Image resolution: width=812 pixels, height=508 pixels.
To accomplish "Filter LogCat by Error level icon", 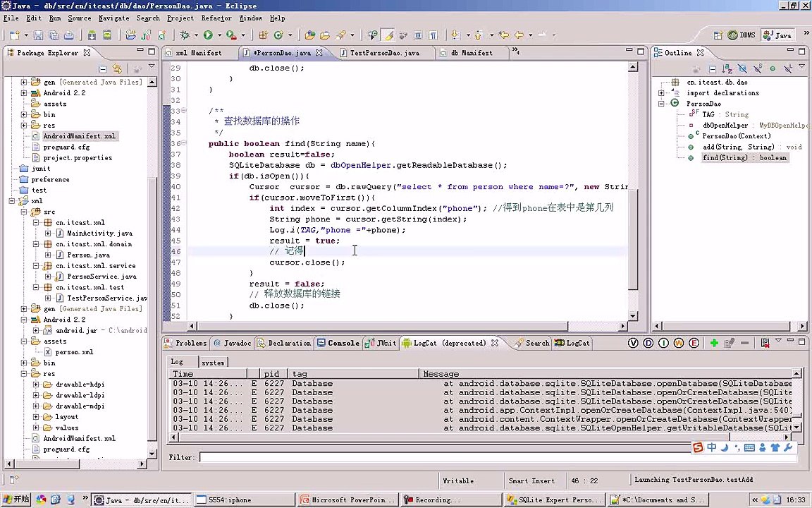I will [694, 343].
